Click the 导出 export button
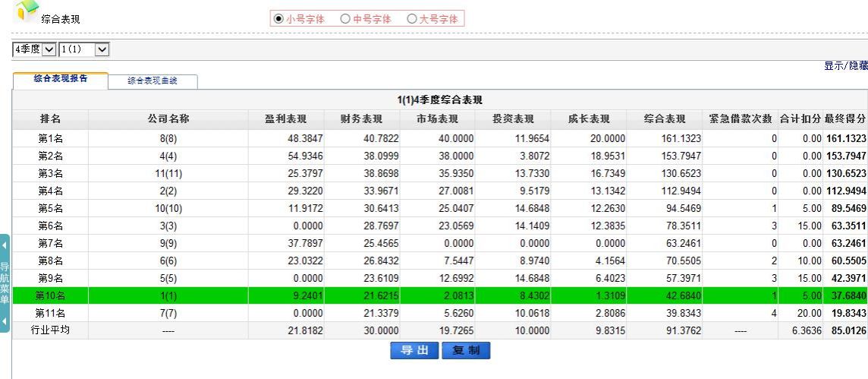 [415, 350]
